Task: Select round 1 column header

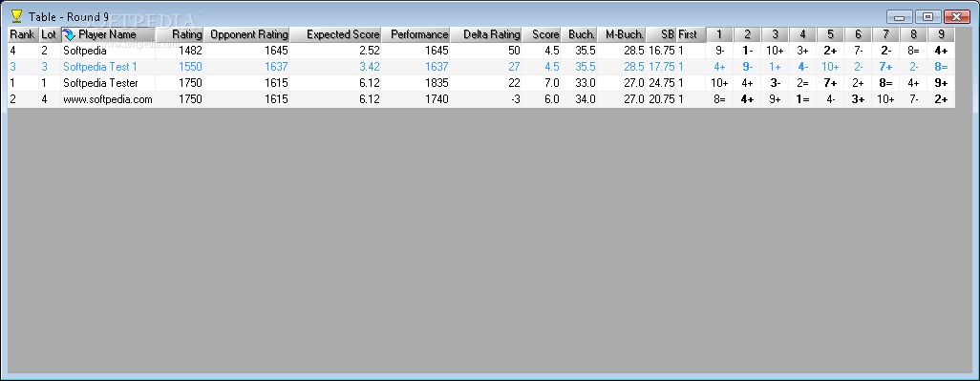Action: pos(719,35)
